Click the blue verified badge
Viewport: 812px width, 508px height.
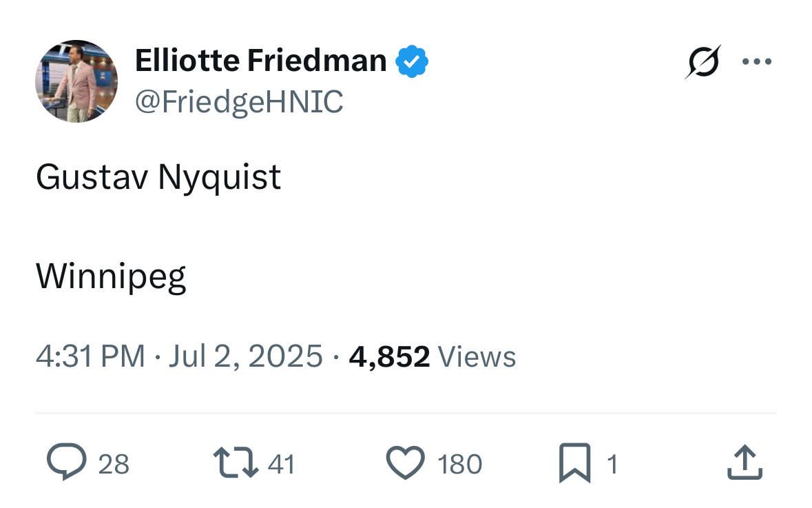411,60
